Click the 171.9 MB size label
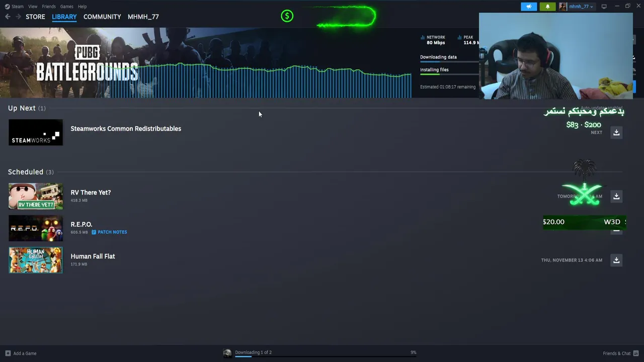The width and height of the screenshot is (644, 362). (x=79, y=264)
